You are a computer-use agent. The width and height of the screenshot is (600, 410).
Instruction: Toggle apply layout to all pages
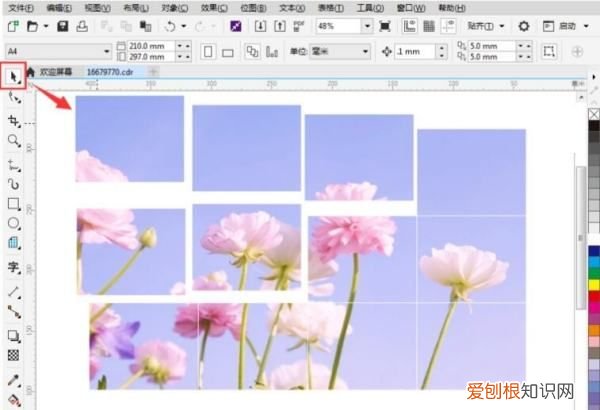[x=253, y=51]
